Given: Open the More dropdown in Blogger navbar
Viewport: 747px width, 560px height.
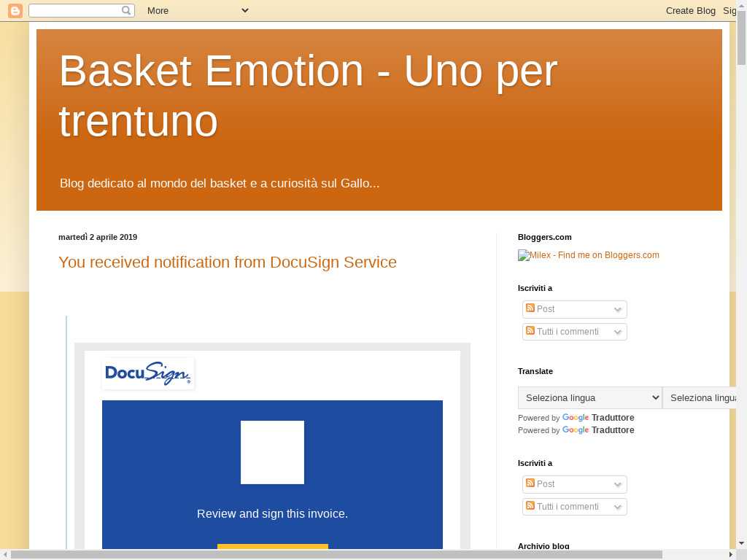Looking at the screenshot, I should tap(198, 10).
